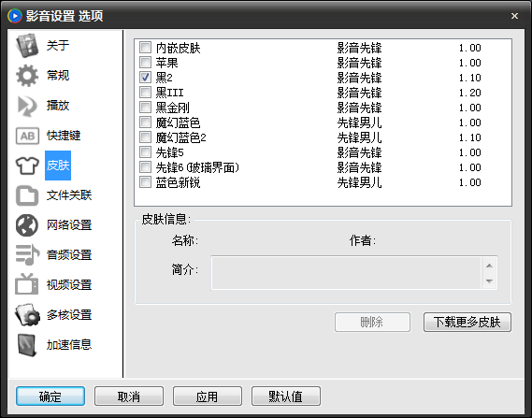Tick the 魔幻蓝色2 skin checkbox
The image size is (532, 418).
tap(145, 137)
